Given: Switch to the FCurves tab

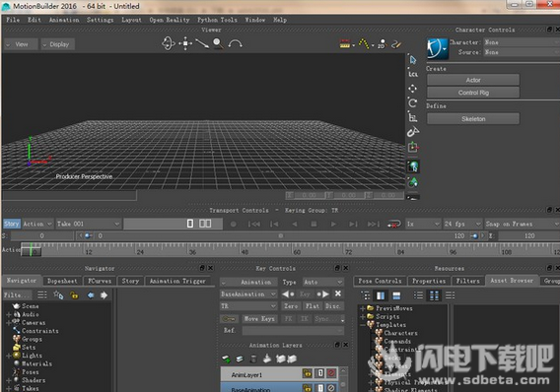Looking at the screenshot, I should pyautogui.click(x=100, y=281).
